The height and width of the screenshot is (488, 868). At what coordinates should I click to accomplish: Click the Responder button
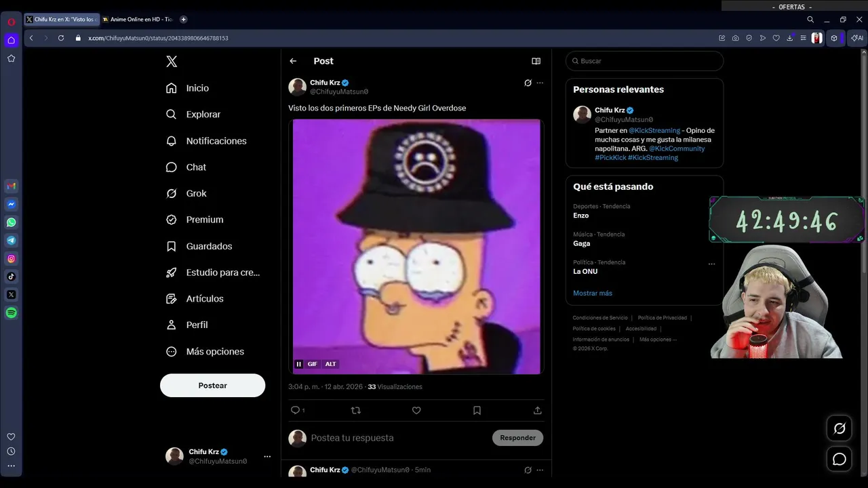[517, 438]
